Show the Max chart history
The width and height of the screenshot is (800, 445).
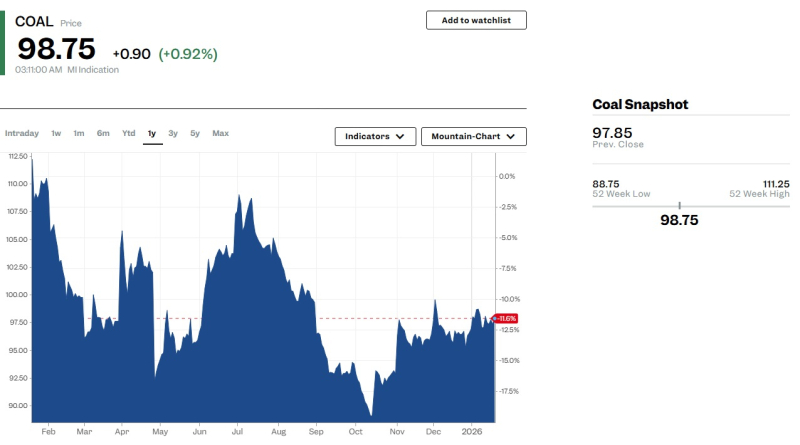220,133
